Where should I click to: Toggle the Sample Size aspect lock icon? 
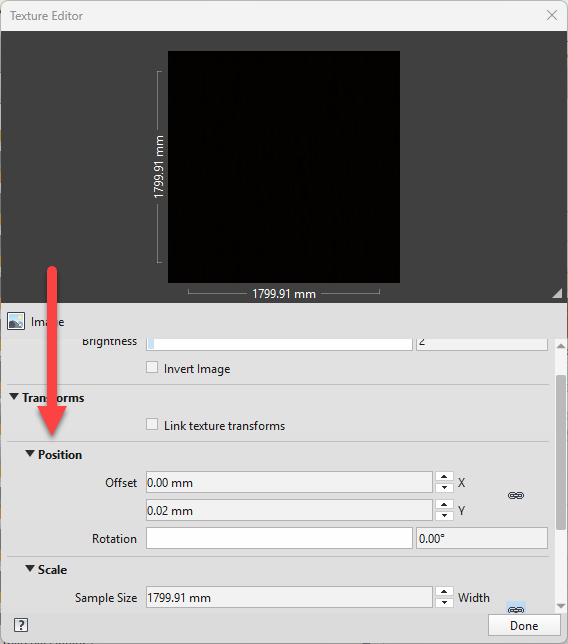[516, 607]
